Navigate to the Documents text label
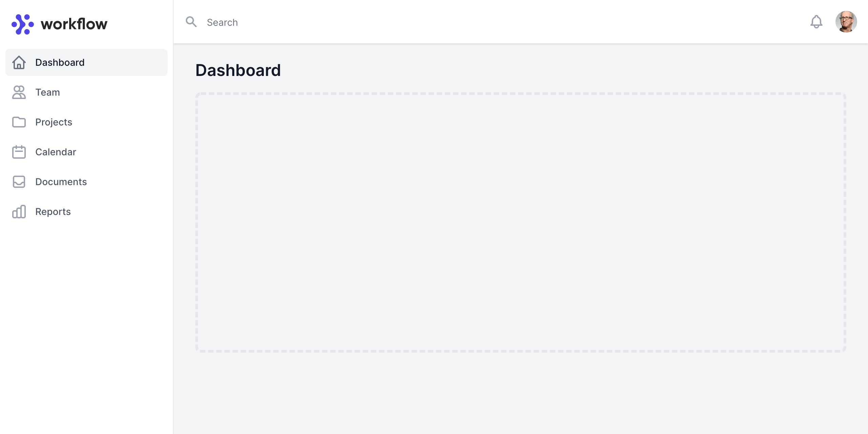This screenshot has height=434, width=868. (x=61, y=182)
